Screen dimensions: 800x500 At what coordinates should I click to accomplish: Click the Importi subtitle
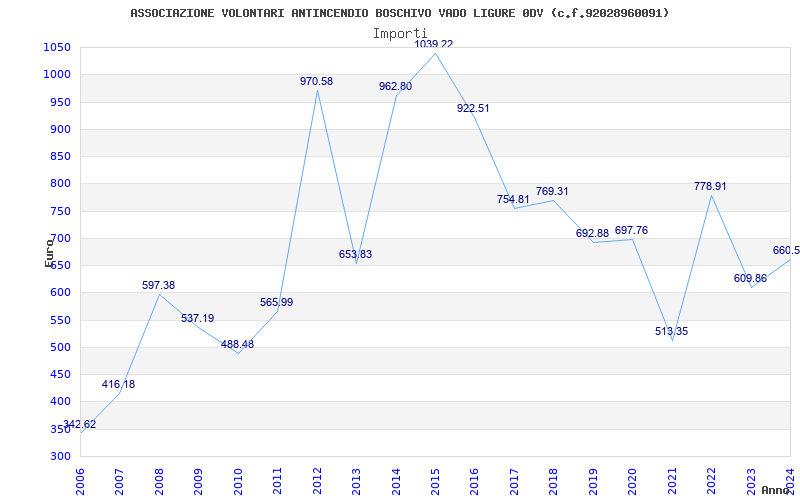(400, 34)
